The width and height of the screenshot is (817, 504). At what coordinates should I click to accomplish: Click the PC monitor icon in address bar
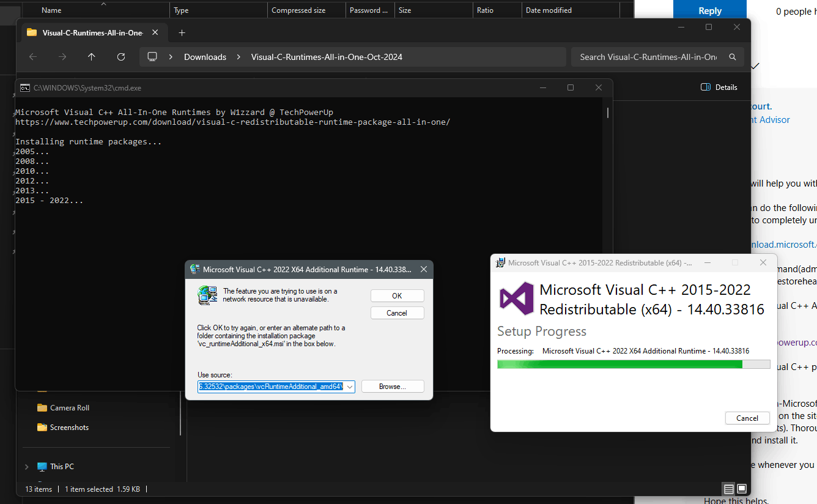pyautogui.click(x=152, y=57)
